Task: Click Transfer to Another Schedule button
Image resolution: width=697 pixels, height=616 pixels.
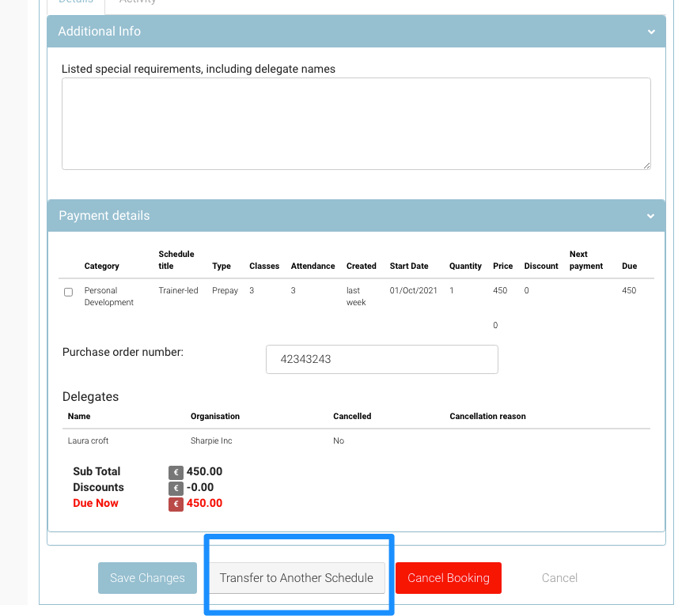Action: tap(297, 578)
